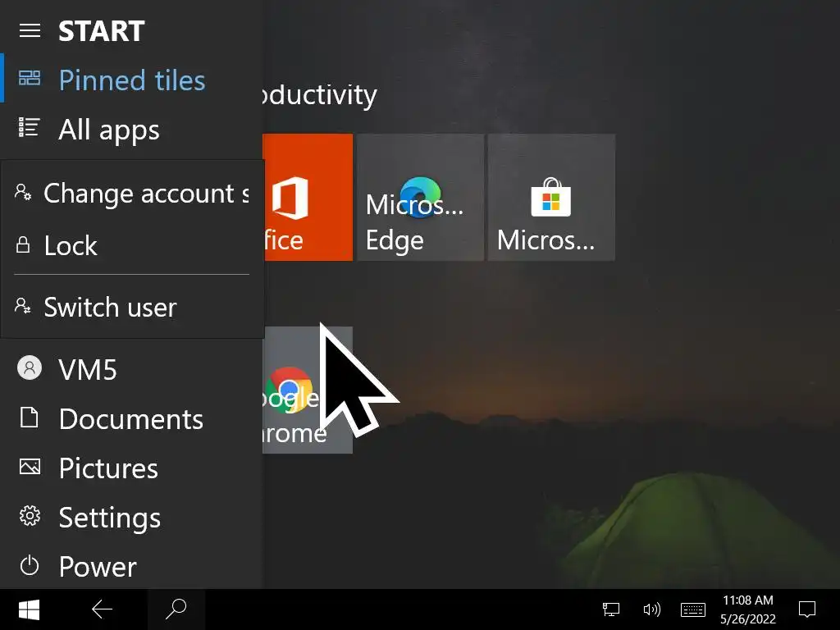Click the Change account person-gear icon
The height and width of the screenshot is (630, 840).
22,192
